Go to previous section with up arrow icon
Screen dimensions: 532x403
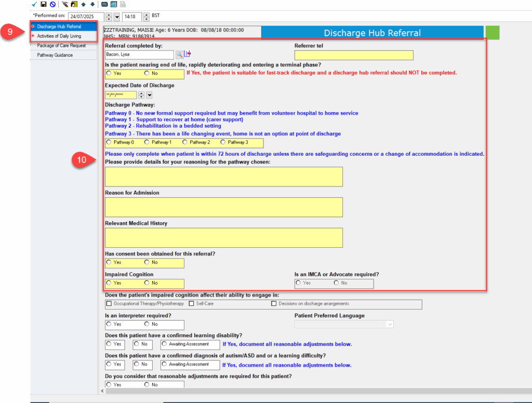tap(84, 4)
